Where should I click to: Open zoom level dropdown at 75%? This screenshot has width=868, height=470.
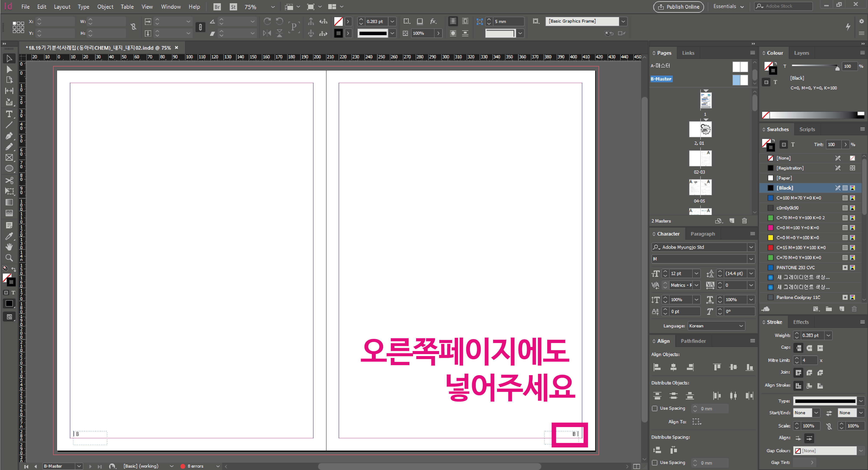click(273, 7)
